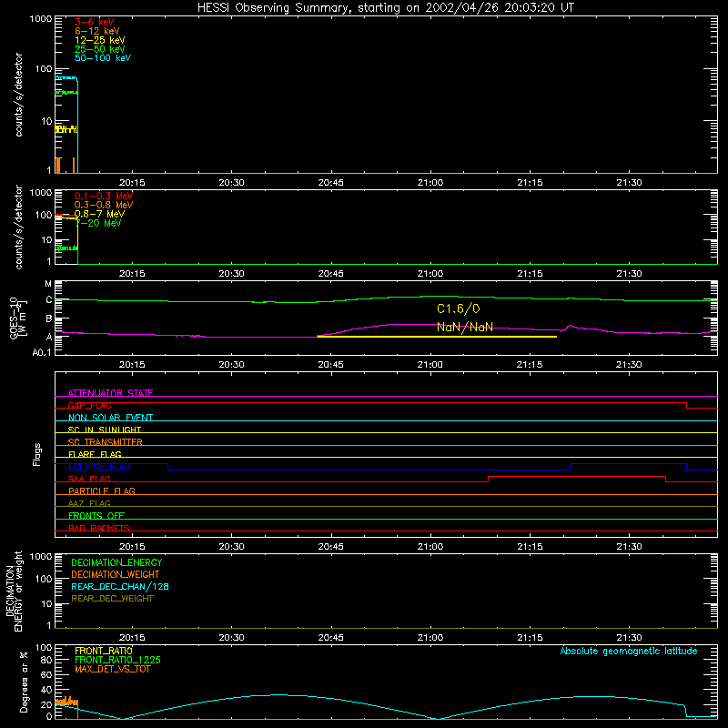Screen dimensions: 728x728
Task: Select the cyan 50-100 keV legend label
Action: 103,58
